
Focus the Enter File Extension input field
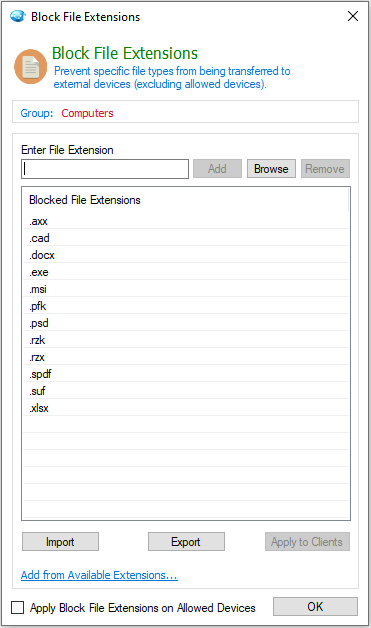(105, 169)
